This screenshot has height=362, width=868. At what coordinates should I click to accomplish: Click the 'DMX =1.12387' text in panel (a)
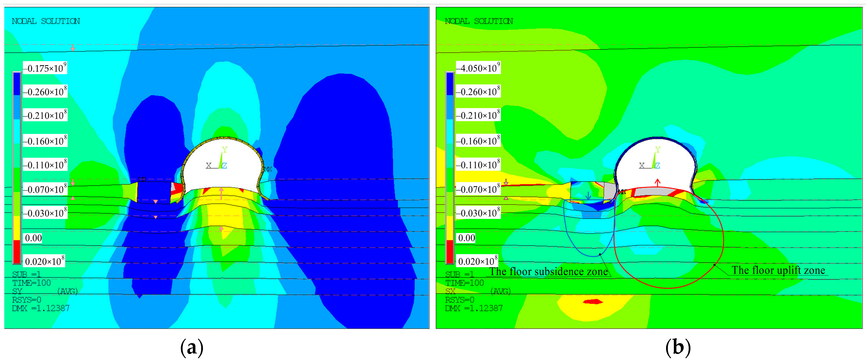pos(41,308)
